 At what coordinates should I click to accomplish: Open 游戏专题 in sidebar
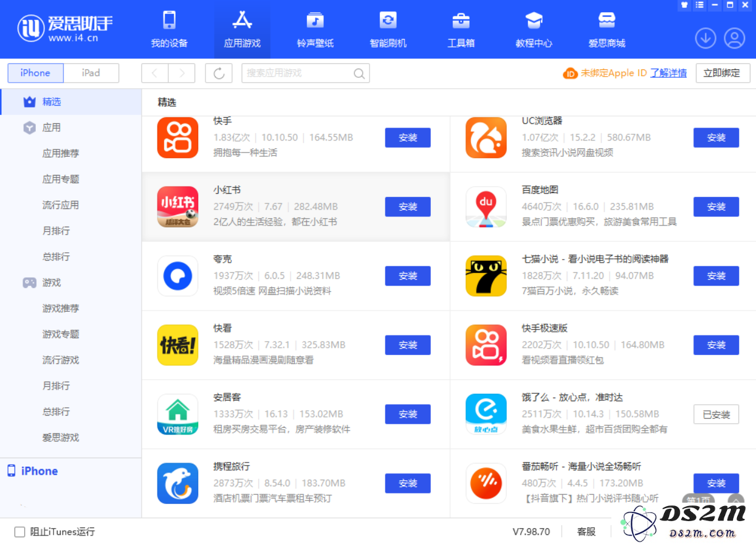tap(61, 334)
